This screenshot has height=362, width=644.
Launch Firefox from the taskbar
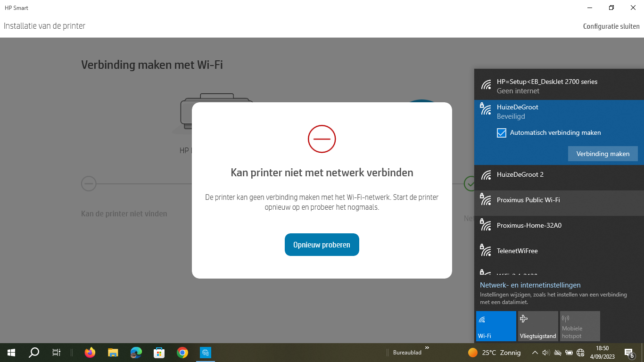click(x=90, y=353)
